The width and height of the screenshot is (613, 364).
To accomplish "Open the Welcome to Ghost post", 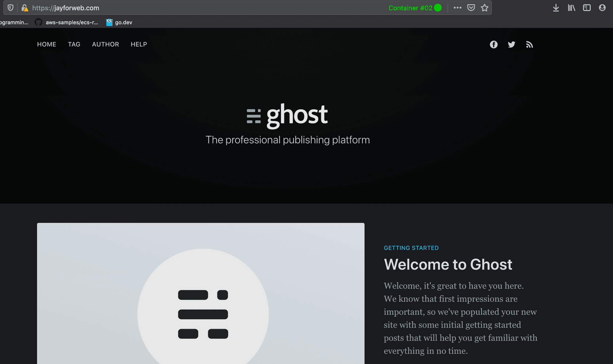I will point(448,264).
